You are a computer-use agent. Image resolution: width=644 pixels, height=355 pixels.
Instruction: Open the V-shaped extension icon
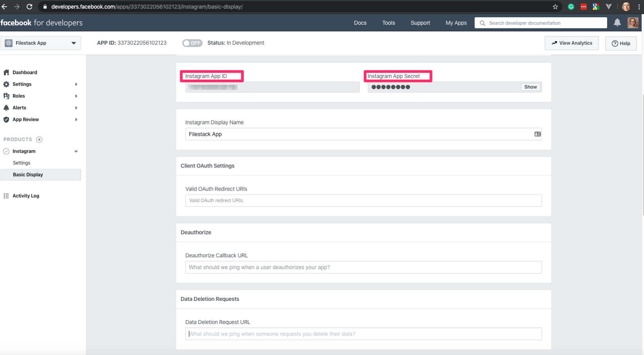[x=609, y=7]
